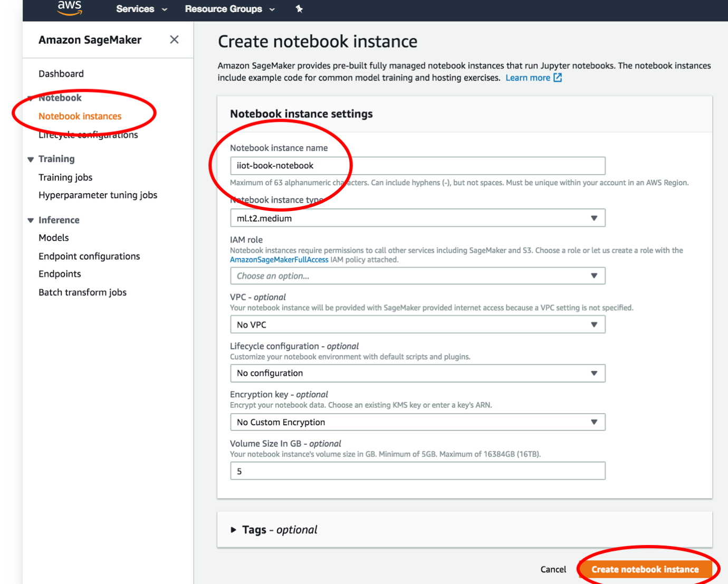Open the Resource Groups menu
728x584 pixels.
[229, 9]
